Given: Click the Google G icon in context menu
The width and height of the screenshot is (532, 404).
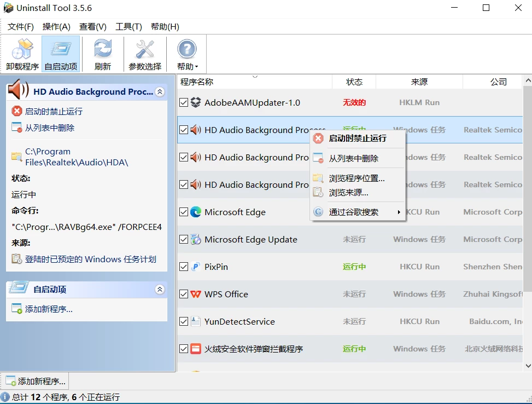Looking at the screenshot, I should [x=318, y=212].
